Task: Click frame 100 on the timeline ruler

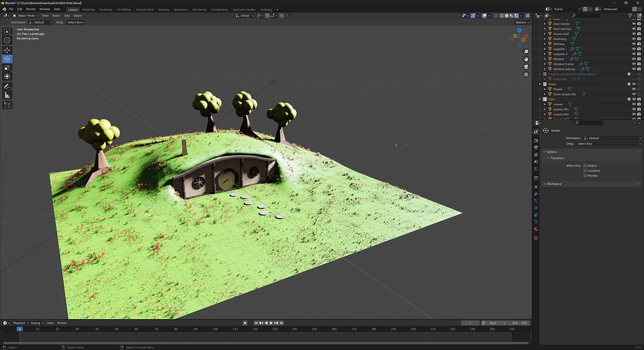Action: [x=215, y=329]
